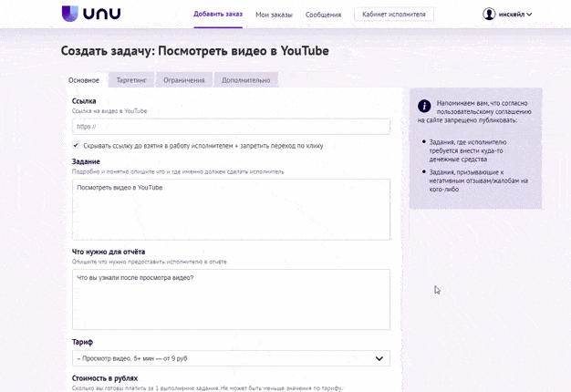Click the Ссылка field label
571x392 pixels.
(x=84, y=101)
